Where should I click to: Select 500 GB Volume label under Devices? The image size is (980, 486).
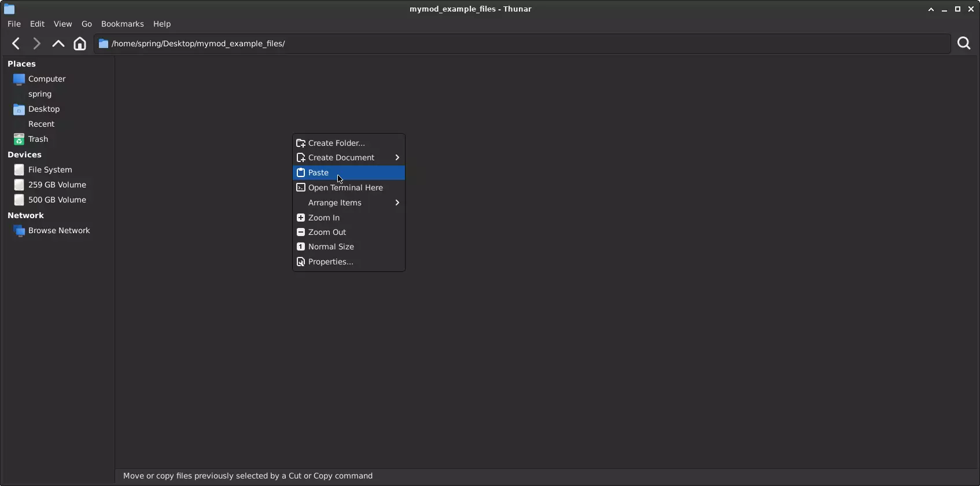(x=57, y=200)
